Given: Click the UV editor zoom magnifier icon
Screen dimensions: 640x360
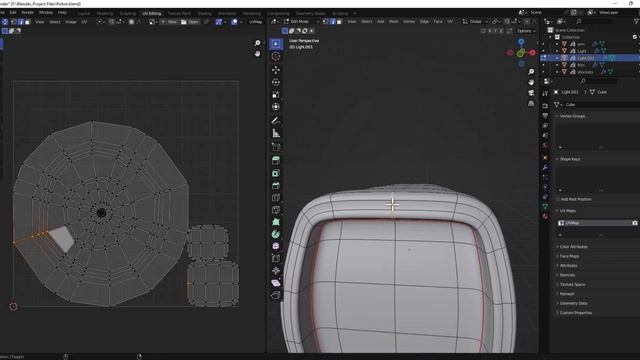Looking at the screenshot, I should pos(257,43).
